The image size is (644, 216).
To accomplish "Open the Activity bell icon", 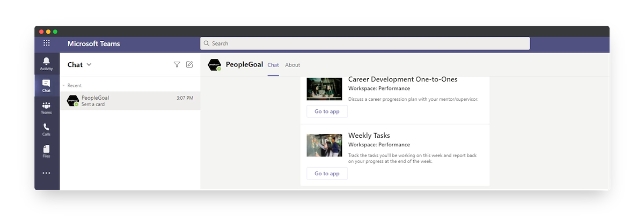I will tap(47, 64).
